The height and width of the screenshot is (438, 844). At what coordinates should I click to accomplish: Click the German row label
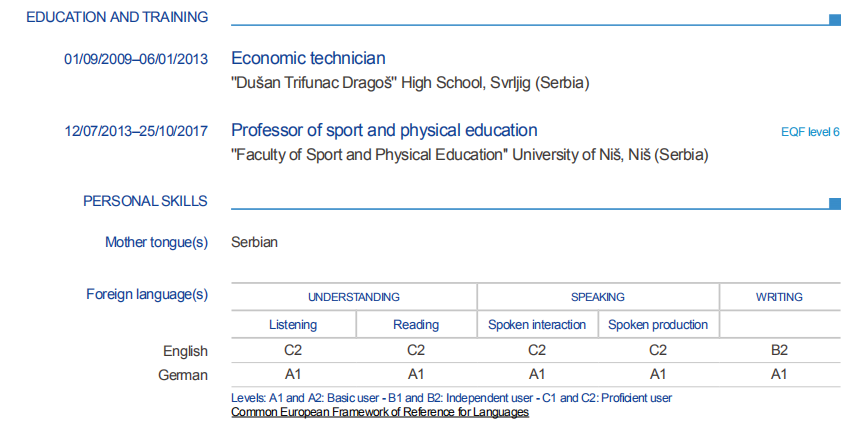click(184, 375)
